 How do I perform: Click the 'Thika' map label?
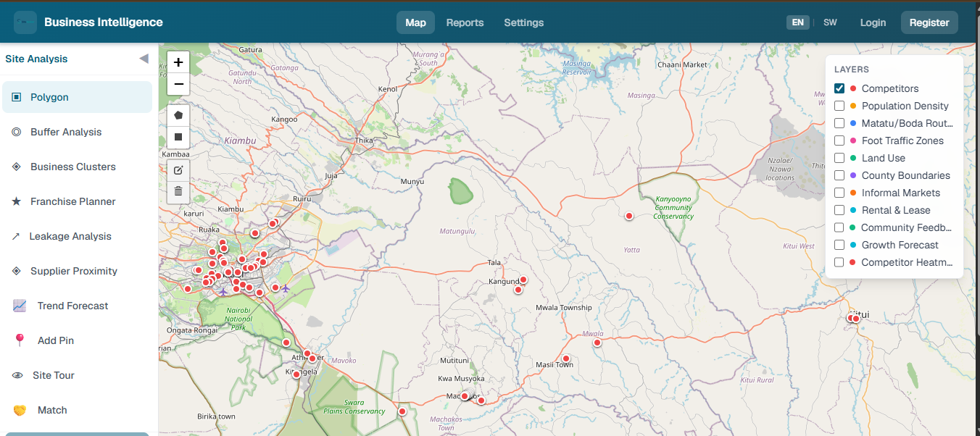[x=365, y=140]
